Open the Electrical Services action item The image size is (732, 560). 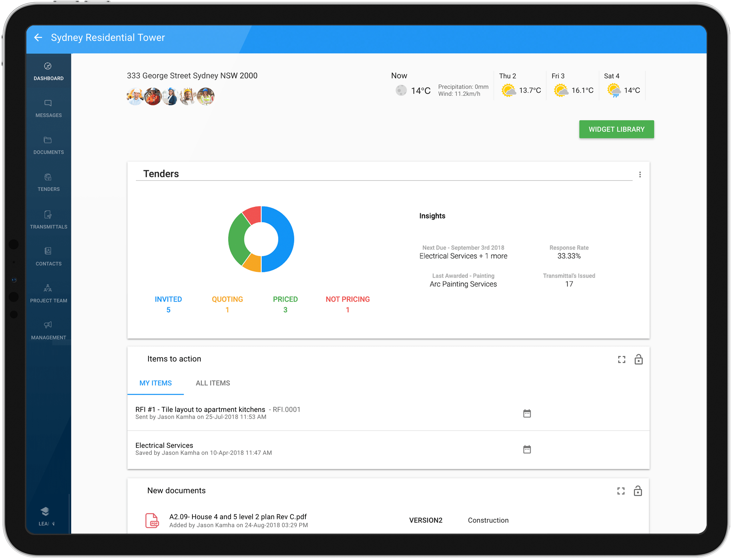(389, 449)
